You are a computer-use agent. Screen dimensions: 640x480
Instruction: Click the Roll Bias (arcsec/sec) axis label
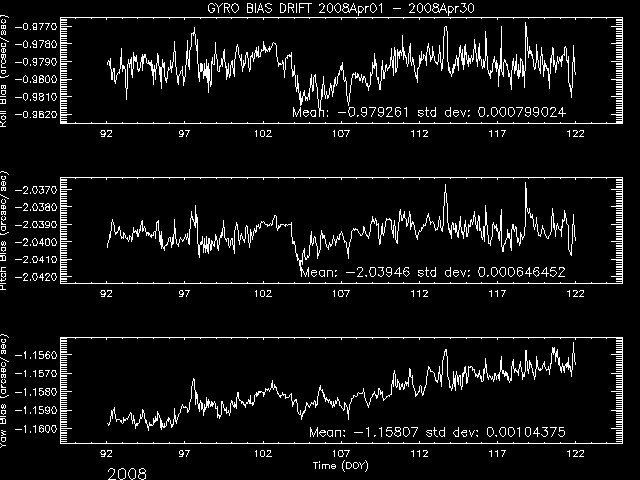4,71
